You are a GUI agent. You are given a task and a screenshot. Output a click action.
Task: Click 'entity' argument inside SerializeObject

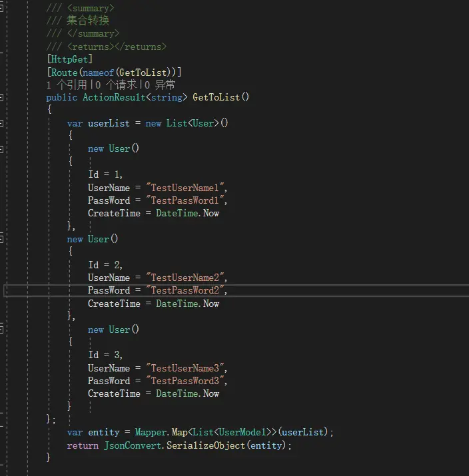pos(266,445)
